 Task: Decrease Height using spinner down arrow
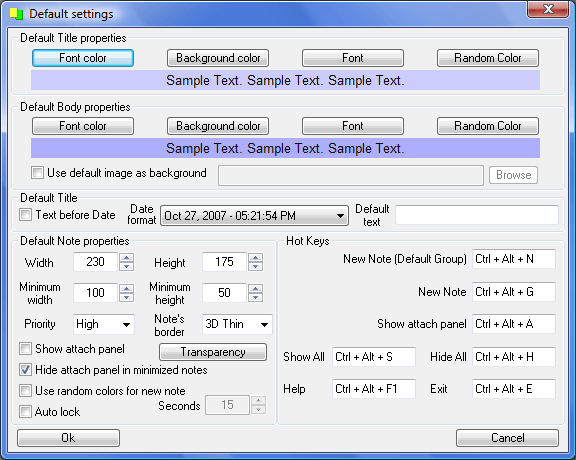(x=255, y=266)
